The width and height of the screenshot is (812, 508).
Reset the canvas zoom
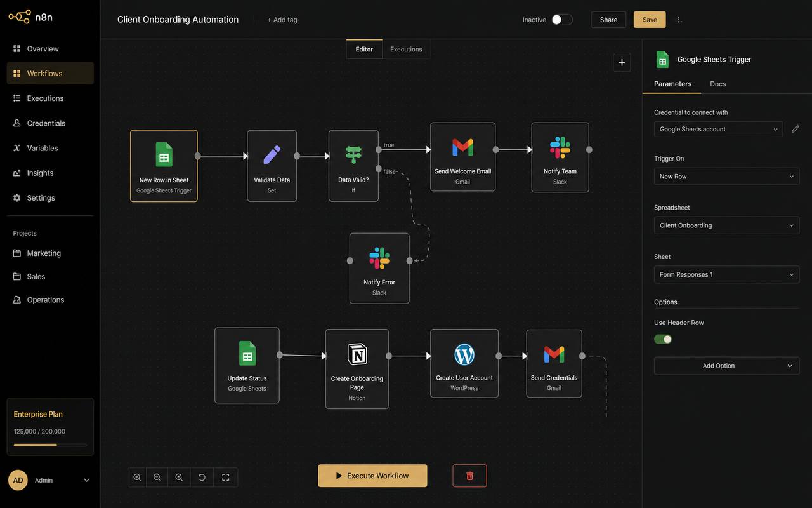(202, 478)
